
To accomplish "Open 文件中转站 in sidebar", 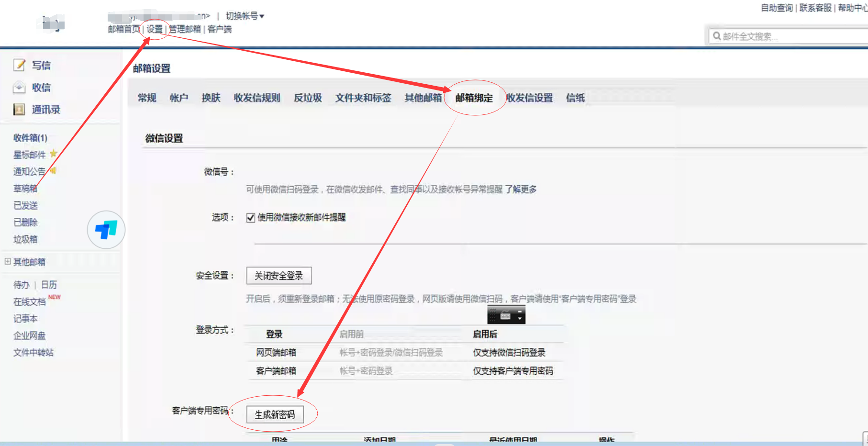I will point(33,352).
